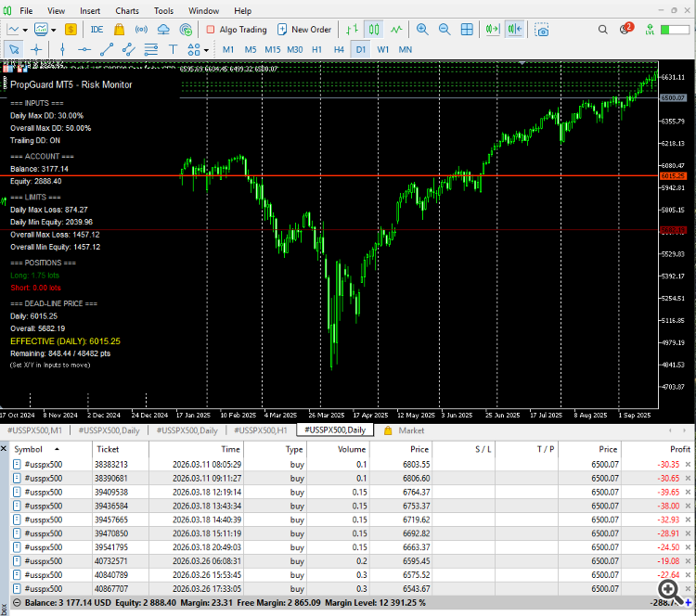Click the New Order button
Viewport: 696px width, 616px height.
pos(304,30)
